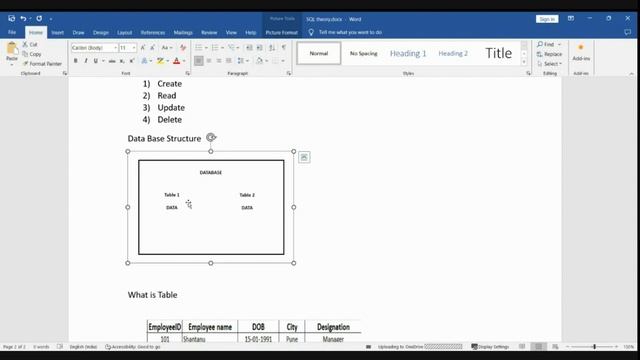Expand the Select dropdown in Editing
This screenshot has width=640, height=360.
[550, 64]
